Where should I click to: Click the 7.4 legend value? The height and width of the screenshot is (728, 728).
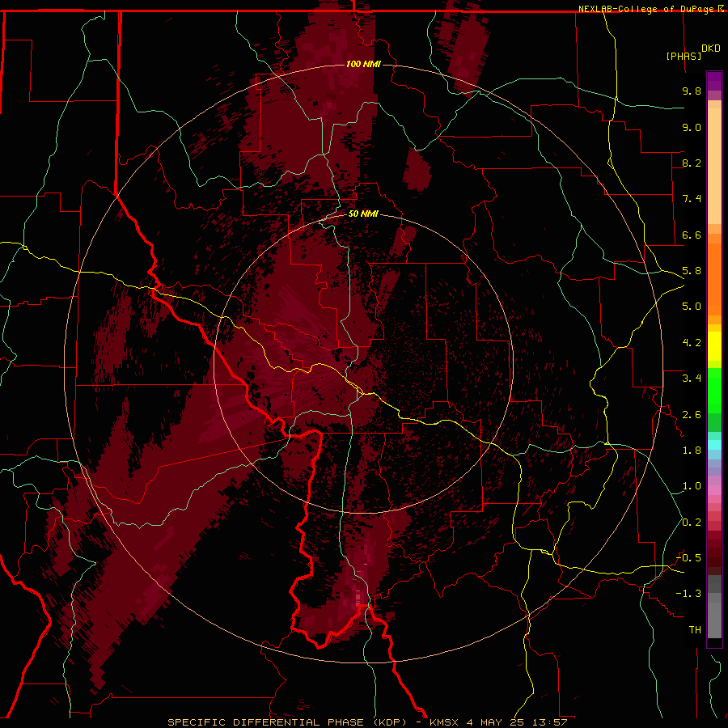pyautogui.click(x=692, y=199)
